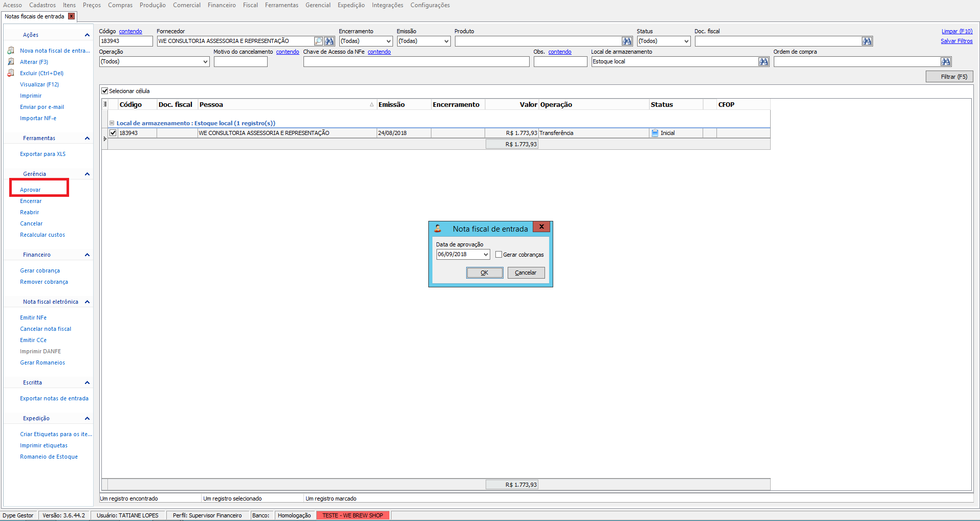The height and width of the screenshot is (521, 980).
Task: Toggle the Selecionar célula checkbox
Action: 105,91
